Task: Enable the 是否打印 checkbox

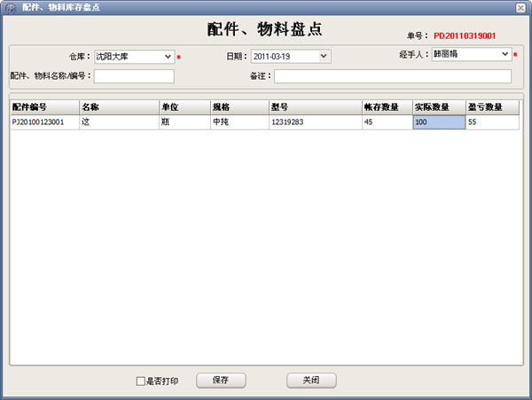Action: pos(140,381)
